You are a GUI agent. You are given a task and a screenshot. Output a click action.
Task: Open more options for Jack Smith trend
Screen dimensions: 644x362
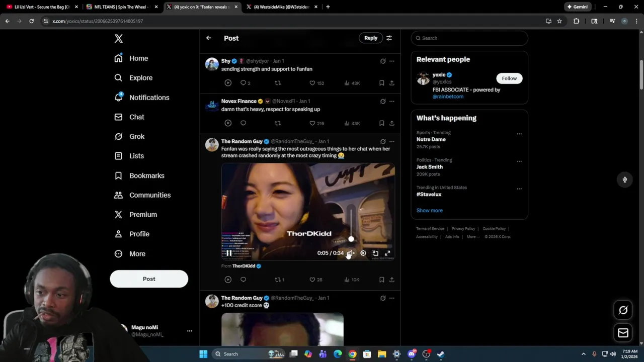point(519,161)
